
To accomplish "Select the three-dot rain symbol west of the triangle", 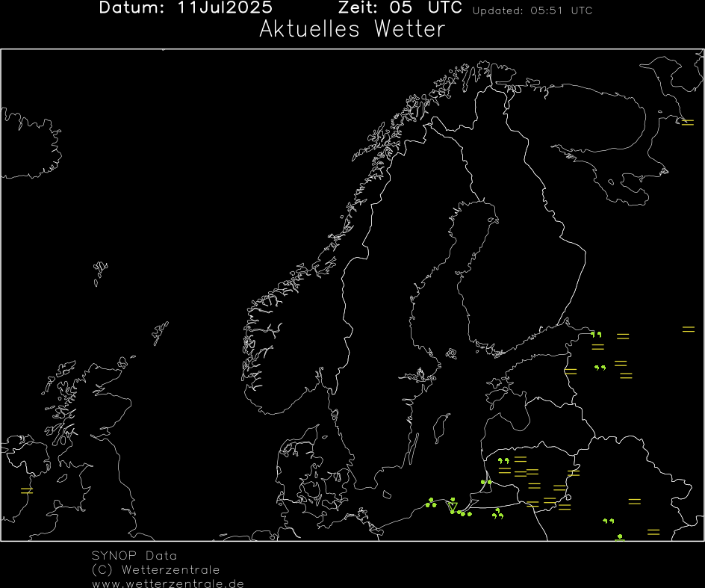I will 431,503.
